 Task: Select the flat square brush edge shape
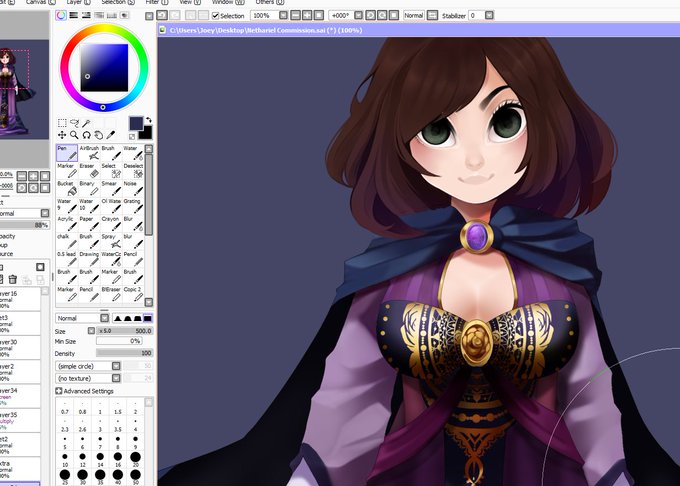(x=147, y=318)
